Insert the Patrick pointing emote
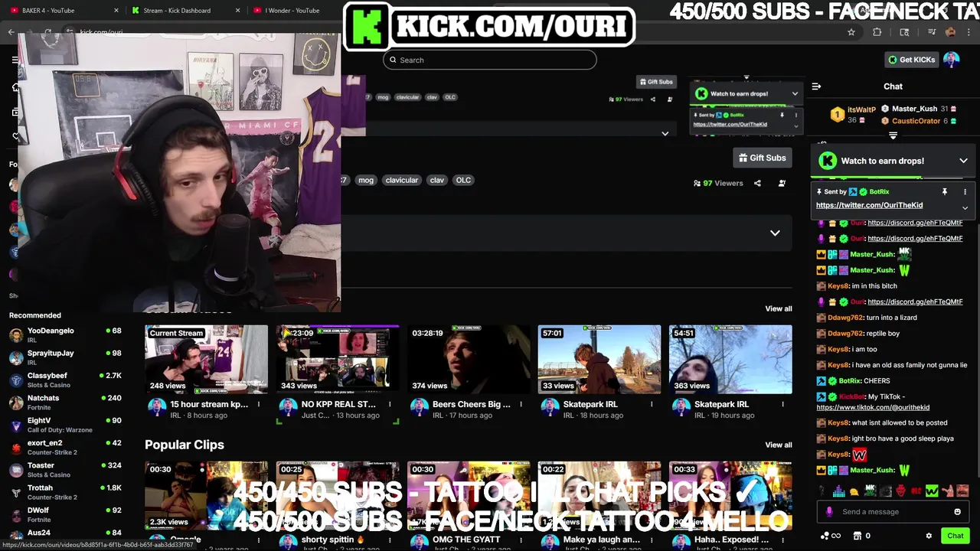Screen dimensions: 980x551 [947, 491]
